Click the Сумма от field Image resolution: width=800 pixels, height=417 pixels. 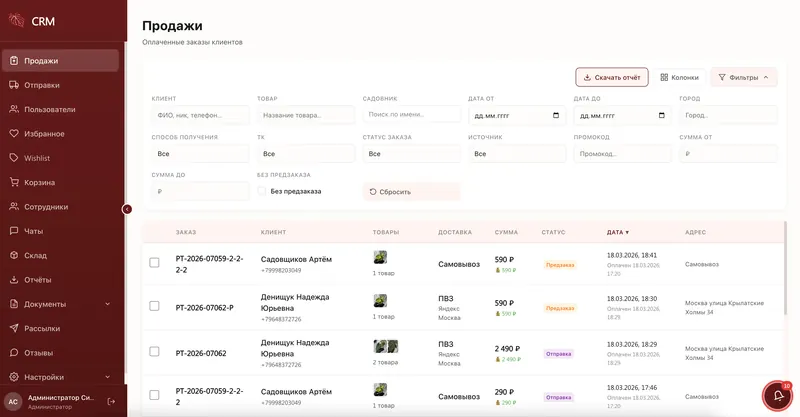(x=728, y=154)
